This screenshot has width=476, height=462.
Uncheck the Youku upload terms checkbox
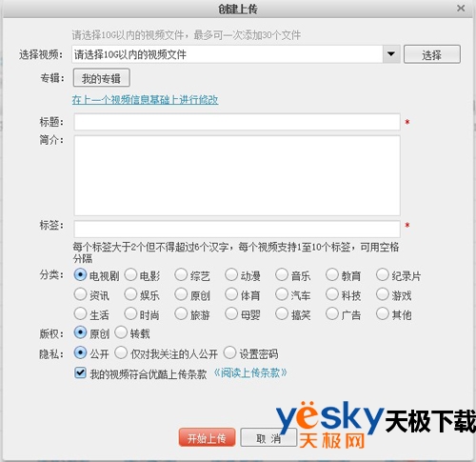pyautogui.click(x=80, y=372)
